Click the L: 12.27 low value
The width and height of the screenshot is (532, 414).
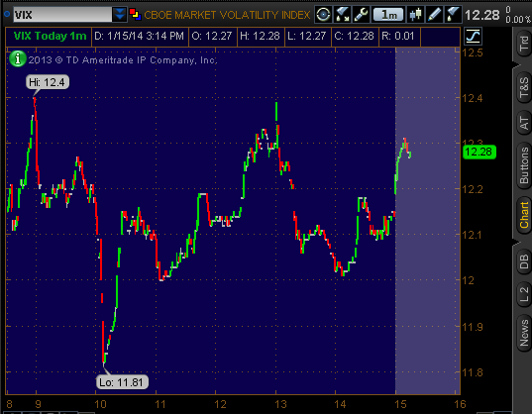pyautogui.click(x=307, y=36)
